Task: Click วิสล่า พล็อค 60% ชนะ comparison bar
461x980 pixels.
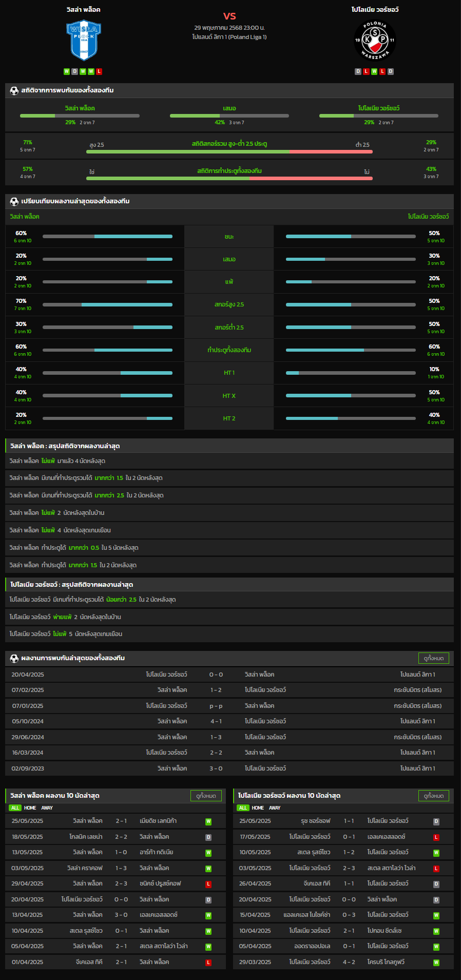Action: [108, 237]
